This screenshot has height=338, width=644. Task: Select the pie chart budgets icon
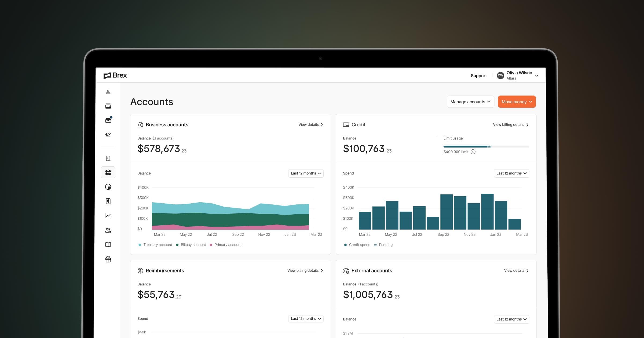click(x=108, y=187)
